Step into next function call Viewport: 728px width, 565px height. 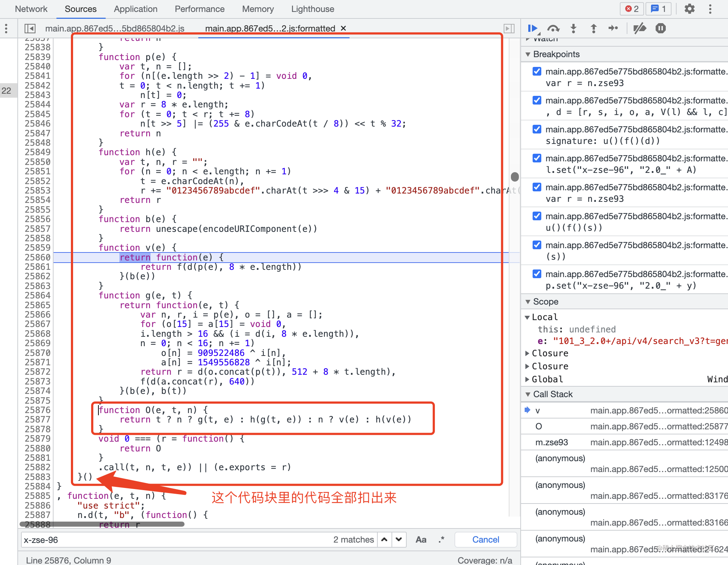pos(573,28)
